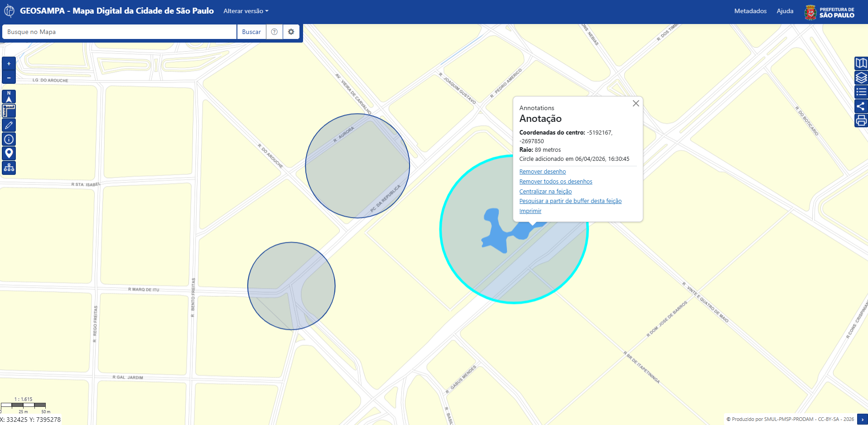
Task: Click the Imprimir link in popup
Action: (x=530, y=211)
